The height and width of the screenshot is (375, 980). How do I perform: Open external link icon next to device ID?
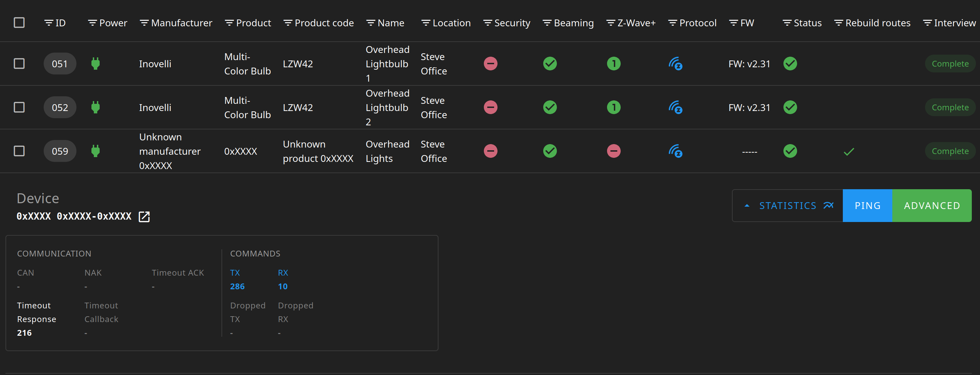144,217
